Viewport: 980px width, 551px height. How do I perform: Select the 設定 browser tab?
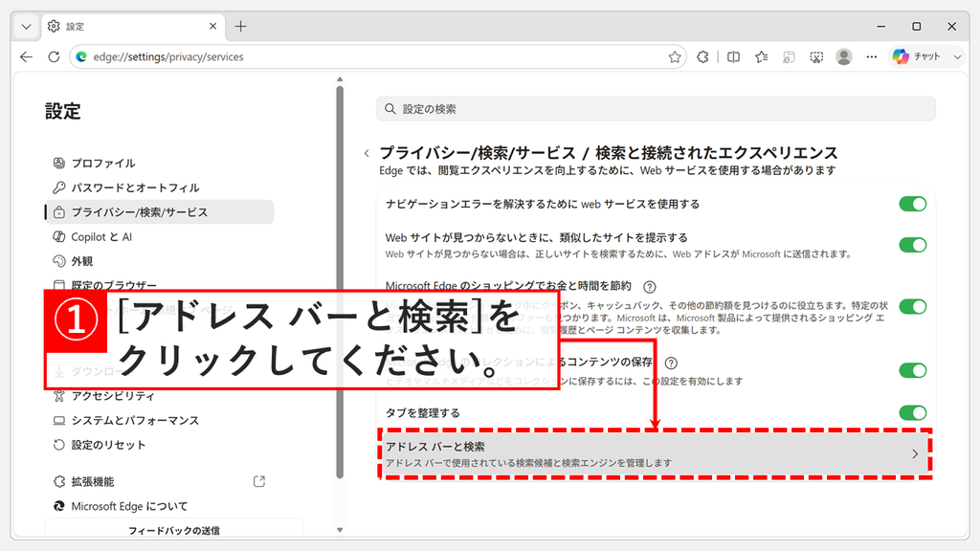click(132, 26)
